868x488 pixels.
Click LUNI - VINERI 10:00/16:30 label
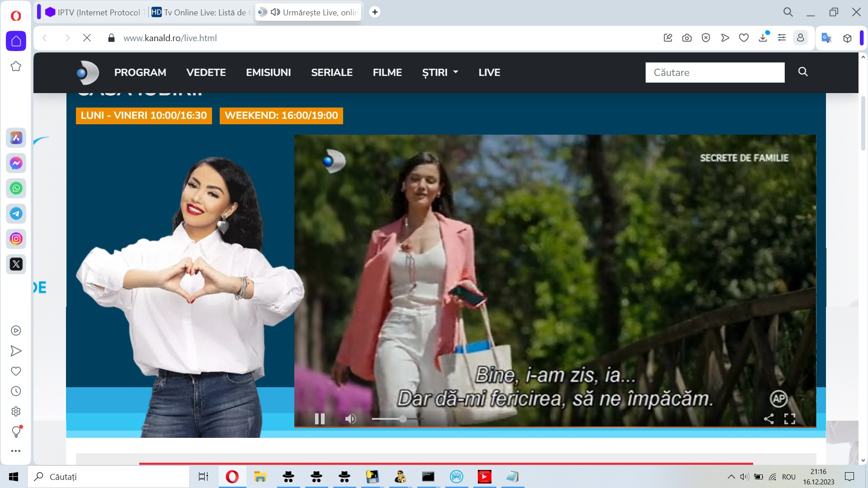point(144,116)
